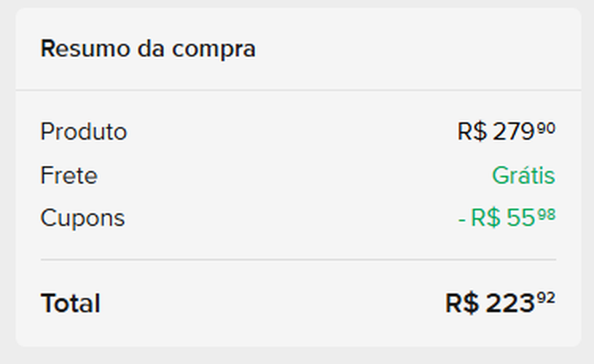
Task: Click the superscript "90" cents of Produto
Action: 547,128
